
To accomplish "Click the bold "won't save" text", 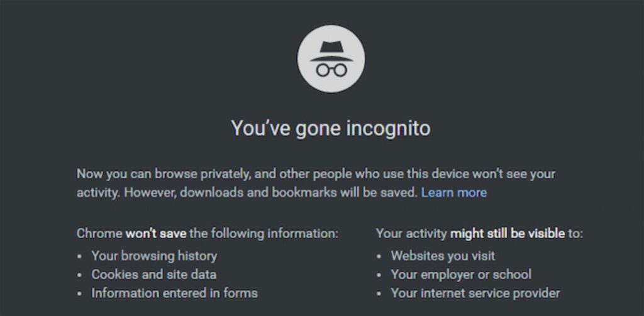I will click(x=156, y=234).
